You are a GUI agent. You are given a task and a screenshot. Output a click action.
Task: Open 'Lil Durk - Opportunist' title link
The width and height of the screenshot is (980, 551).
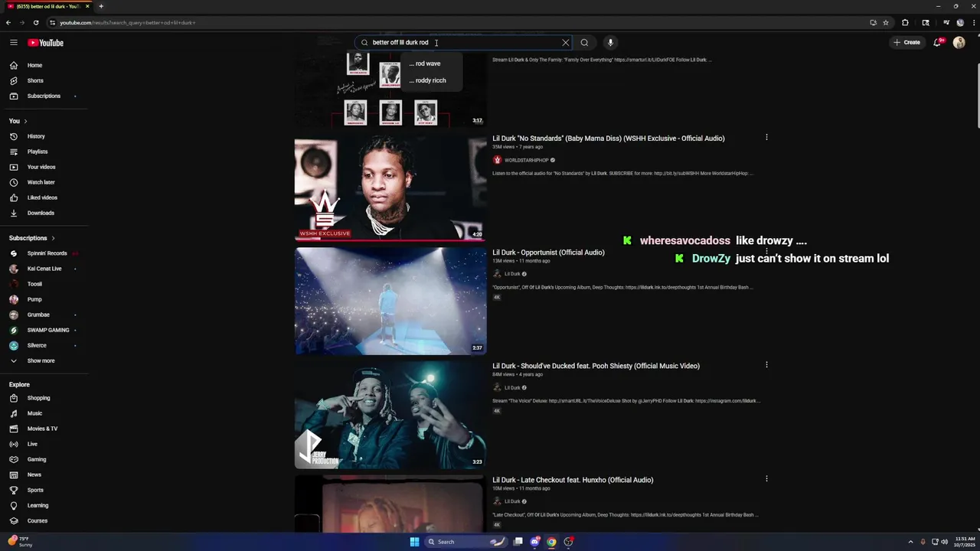(x=548, y=253)
